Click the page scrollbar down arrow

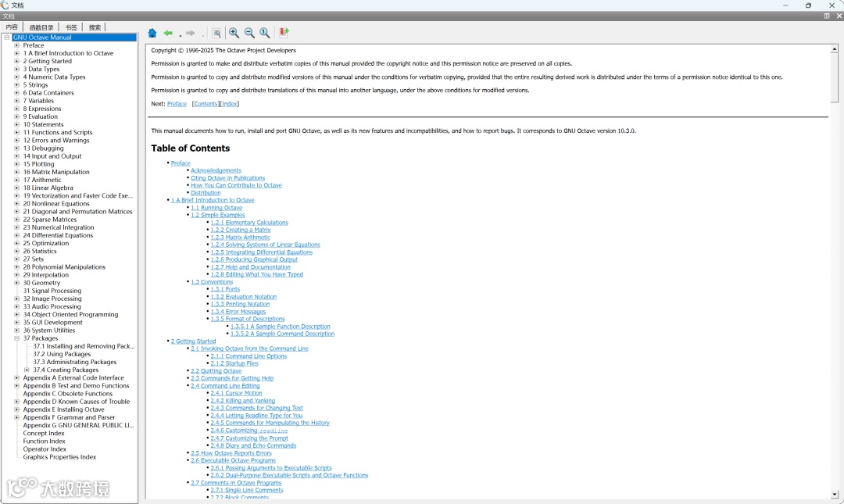(835, 494)
